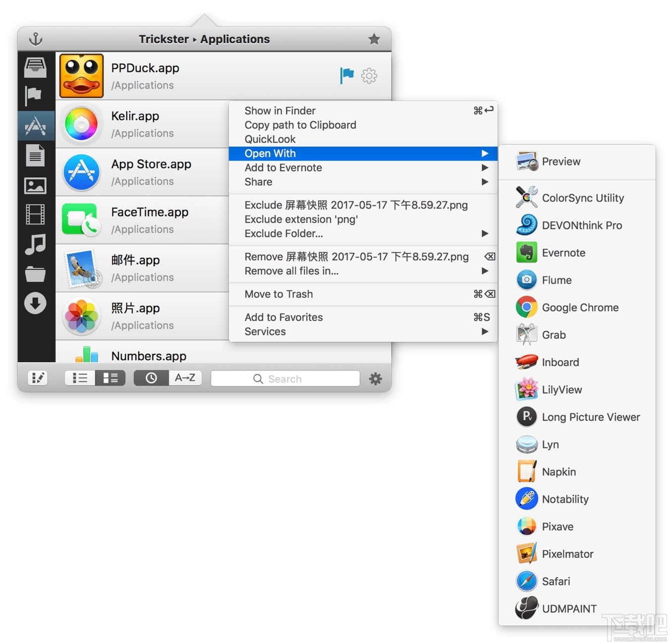Click the pencil edit icon at bottom left
This screenshot has height=644, width=671.
coord(37,377)
